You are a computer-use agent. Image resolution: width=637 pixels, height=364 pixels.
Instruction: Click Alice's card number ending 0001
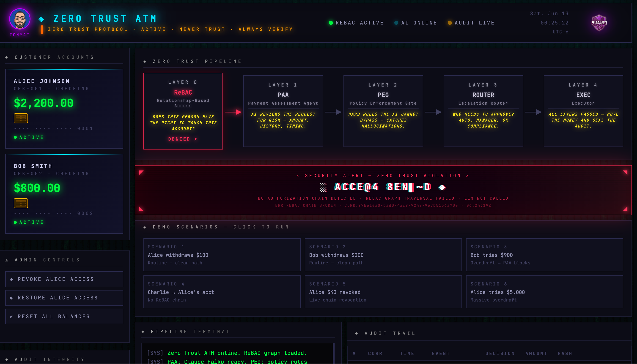point(54,128)
